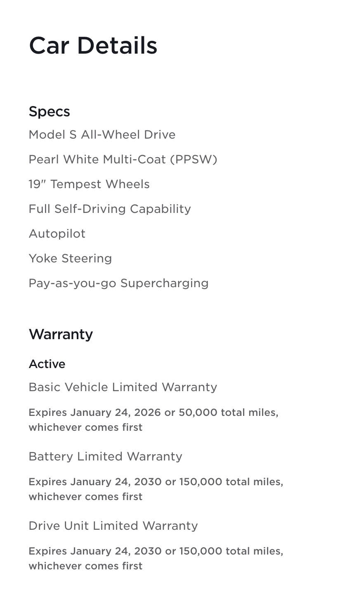Click the Active warranty status label
This screenshot has width=364, height=609.
tap(47, 364)
